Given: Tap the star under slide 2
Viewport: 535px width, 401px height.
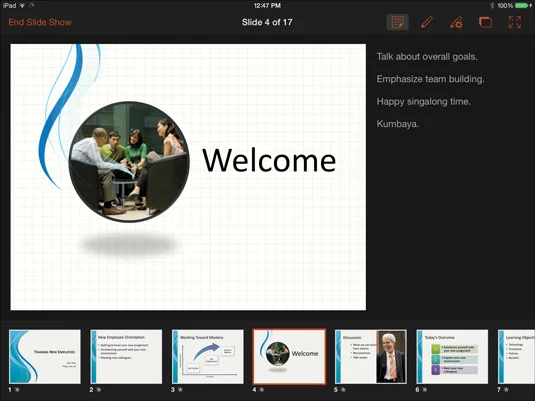Looking at the screenshot, I should [x=99, y=389].
